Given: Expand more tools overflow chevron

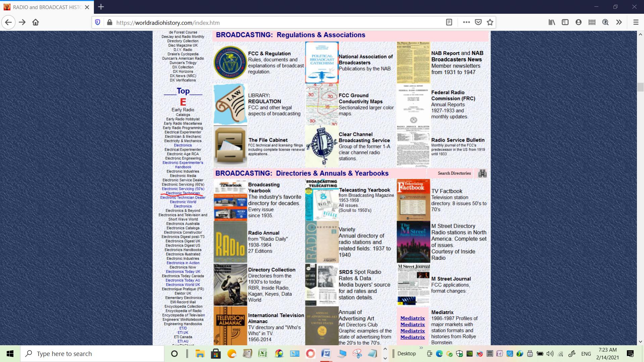Looking at the screenshot, I should point(619,22).
